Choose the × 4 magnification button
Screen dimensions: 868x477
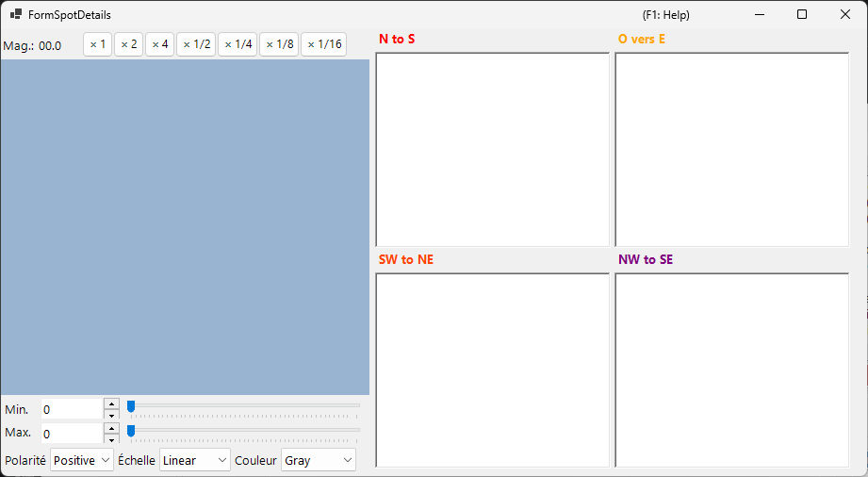coord(160,44)
